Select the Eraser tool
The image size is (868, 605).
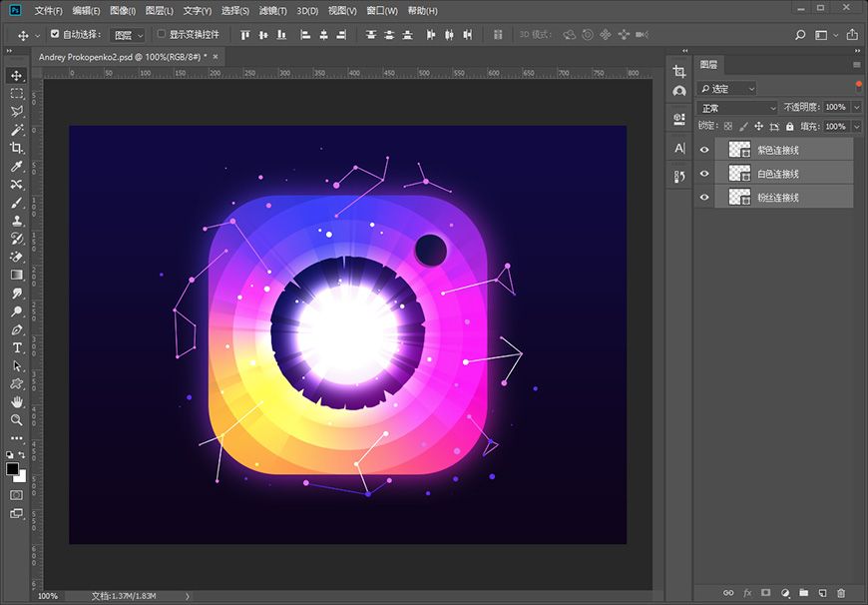pyautogui.click(x=17, y=257)
